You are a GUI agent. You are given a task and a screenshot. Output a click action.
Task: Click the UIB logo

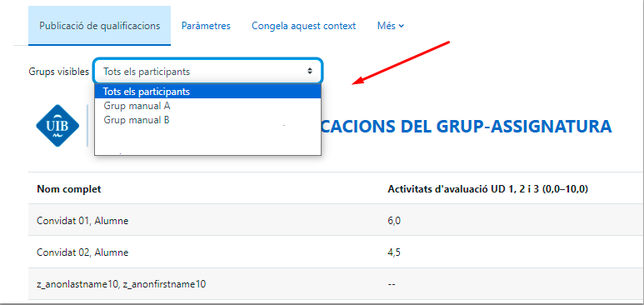tap(58, 125)
